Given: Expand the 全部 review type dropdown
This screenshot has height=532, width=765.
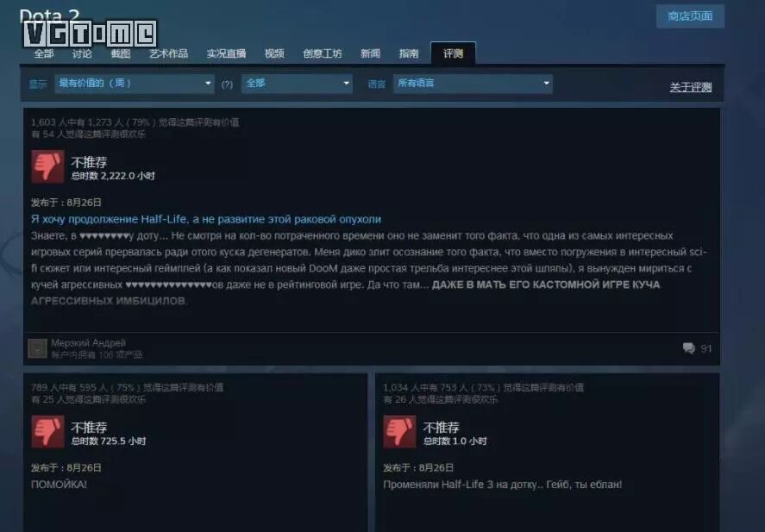Looking at the screenshot, I should tap(297, 84).
